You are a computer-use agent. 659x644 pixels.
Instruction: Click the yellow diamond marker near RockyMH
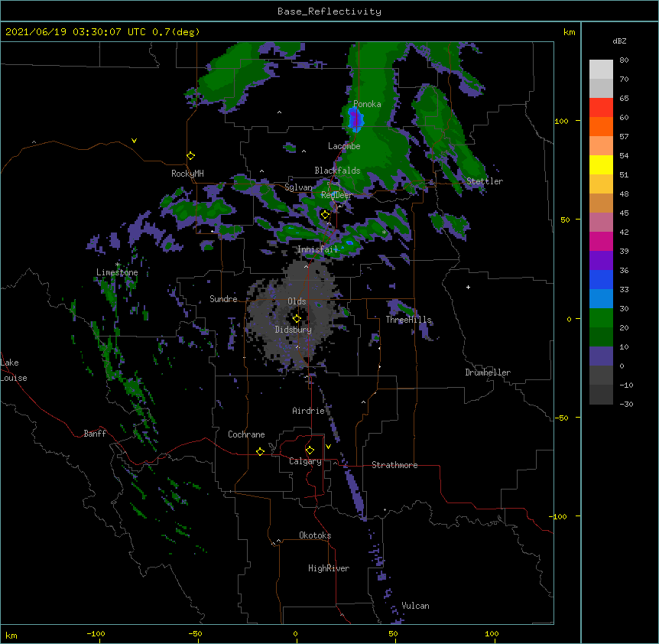point(191,156)
